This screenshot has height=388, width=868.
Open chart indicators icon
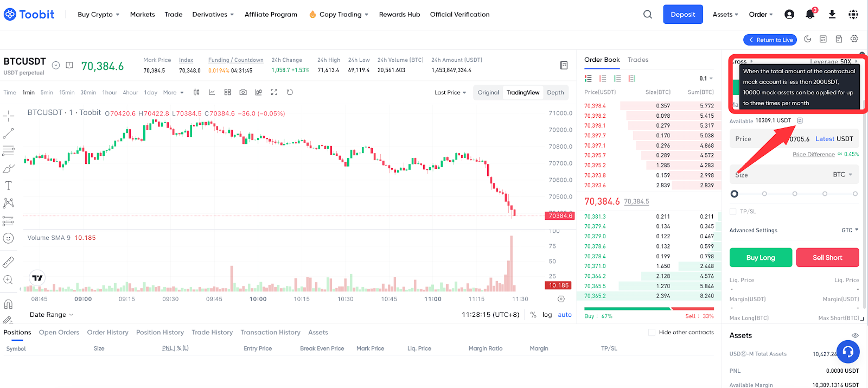point(212,92)
